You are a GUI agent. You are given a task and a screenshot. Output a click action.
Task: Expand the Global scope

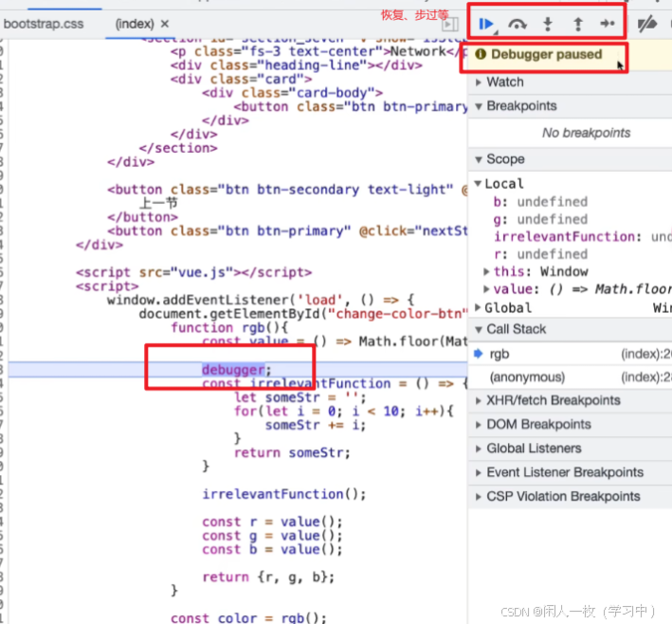coord(478,307)
